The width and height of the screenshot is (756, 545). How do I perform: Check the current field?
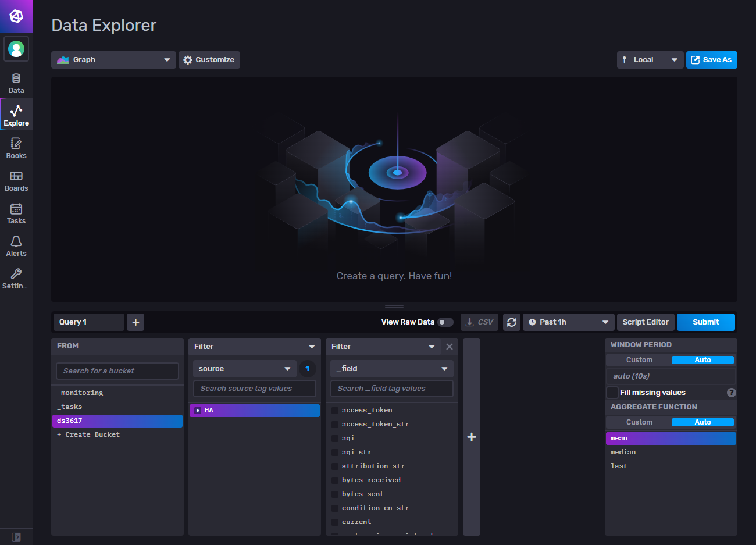[x=335, y=522]
